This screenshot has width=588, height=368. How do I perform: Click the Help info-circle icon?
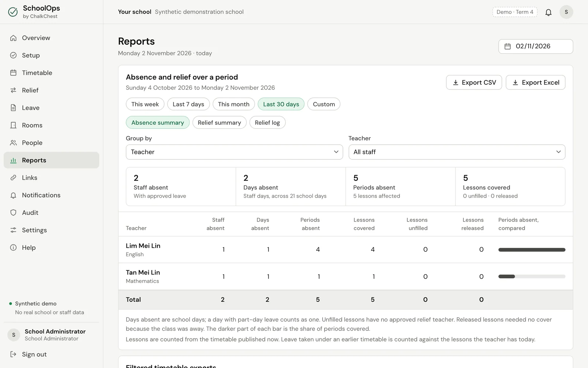[13, 248]
